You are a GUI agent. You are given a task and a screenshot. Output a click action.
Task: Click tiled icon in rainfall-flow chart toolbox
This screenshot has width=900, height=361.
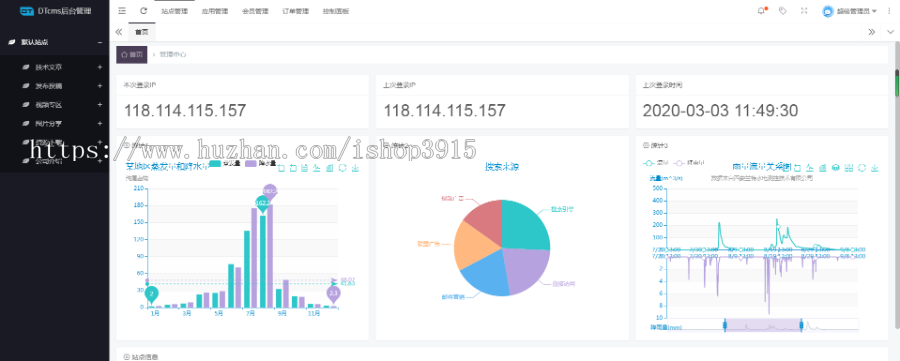click(x=849, y=168)
